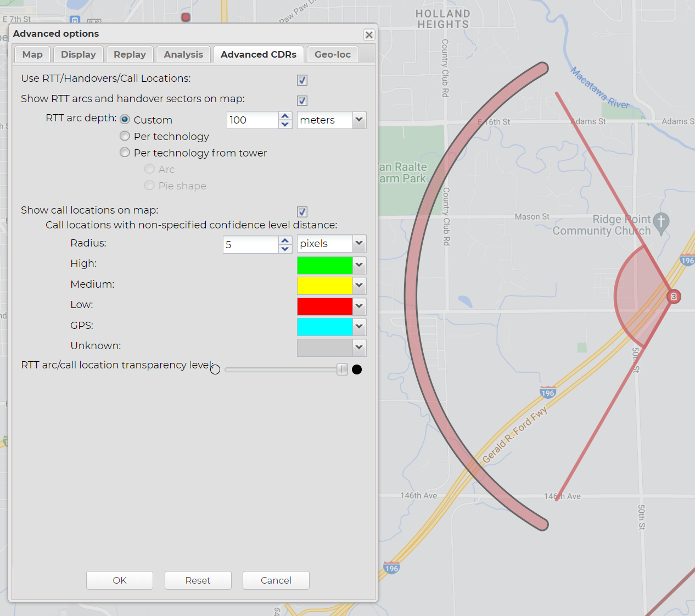The image size is (695, 616).
Task: Open the High confidence color dropdown
Action: click(x=359, y=265)
